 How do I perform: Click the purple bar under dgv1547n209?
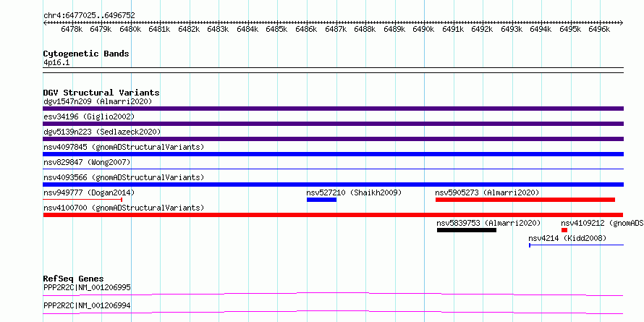pyautogui.click(x=333, y=109)
